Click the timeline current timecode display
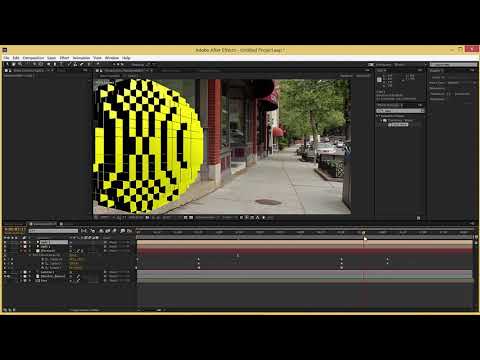480x360 pixels. tap(14, 230)
